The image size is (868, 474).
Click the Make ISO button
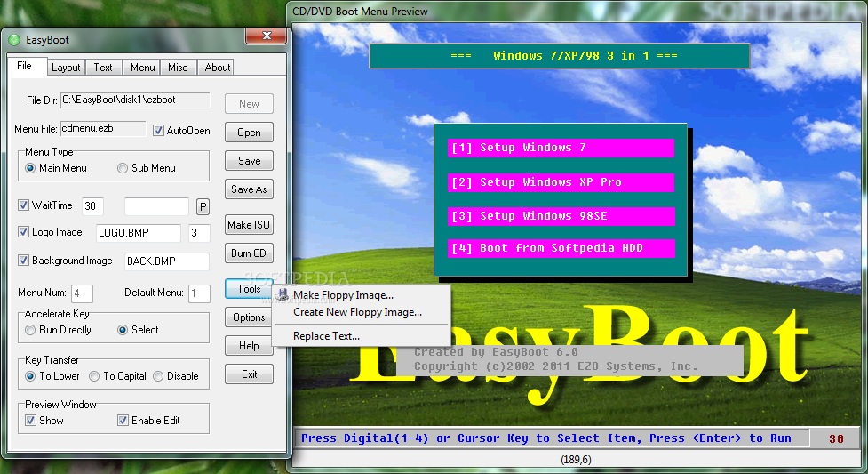tap(249, 224)
